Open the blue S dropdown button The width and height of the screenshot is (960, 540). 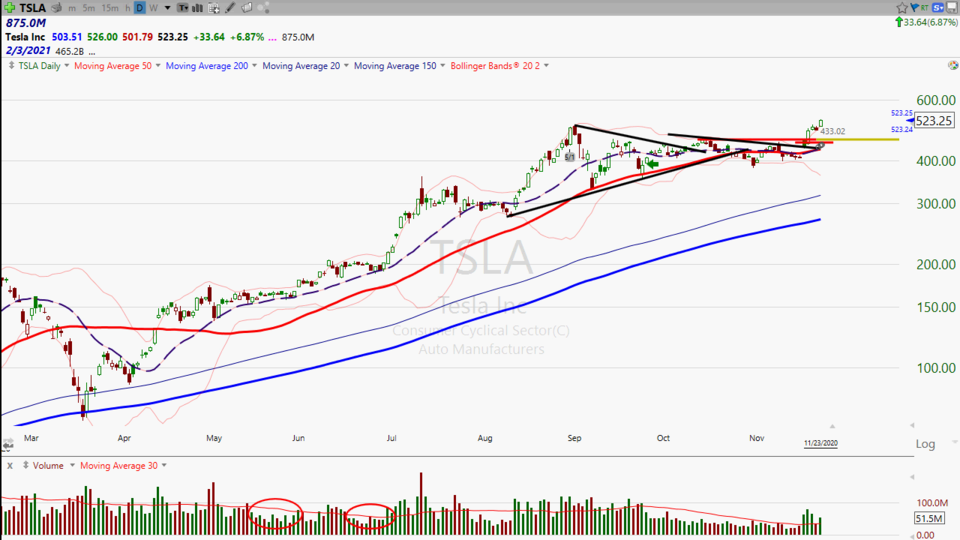click(938, 7)
